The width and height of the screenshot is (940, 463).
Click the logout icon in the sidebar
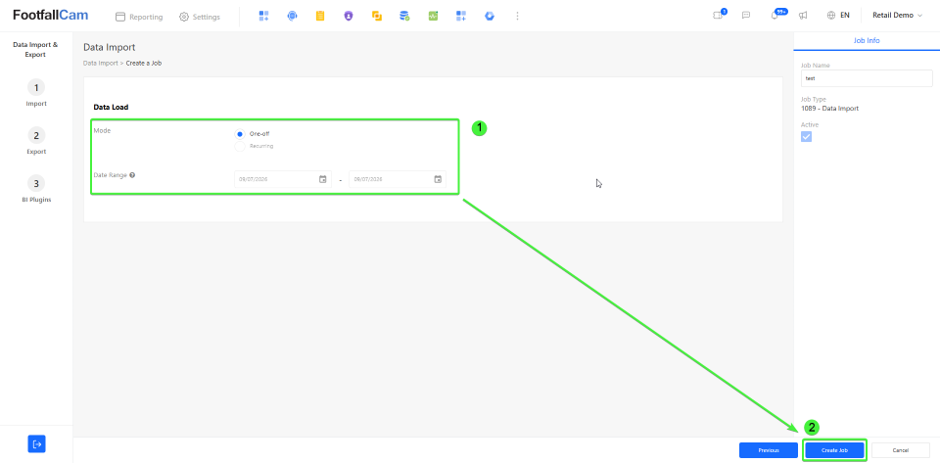coord(37,444)
